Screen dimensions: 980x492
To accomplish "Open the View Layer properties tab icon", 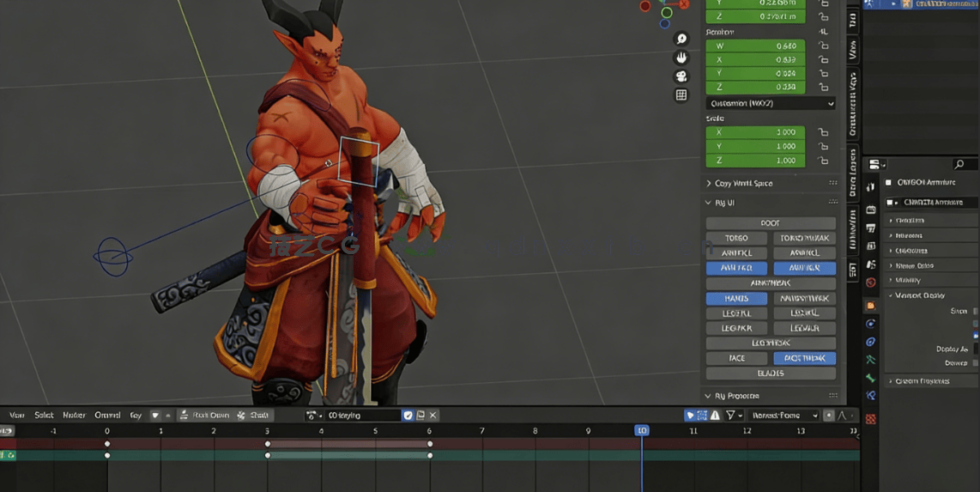I will click(871, 246).
